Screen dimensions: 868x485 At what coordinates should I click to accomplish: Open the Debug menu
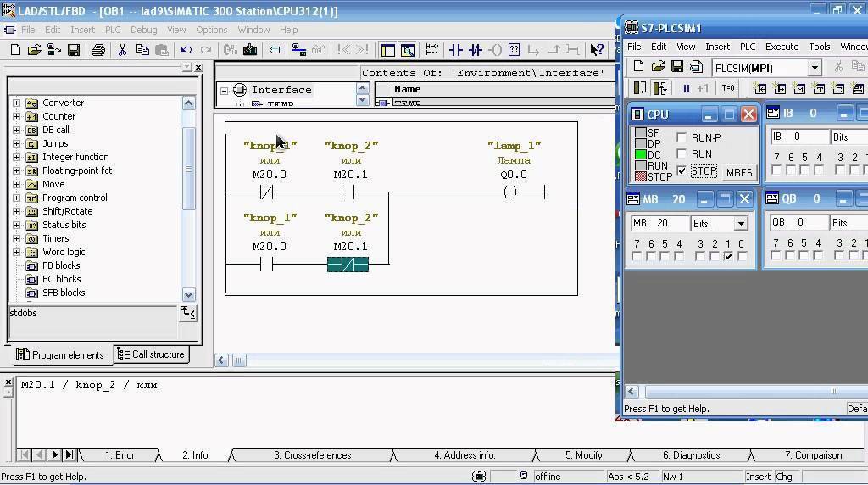pos(143,30)
